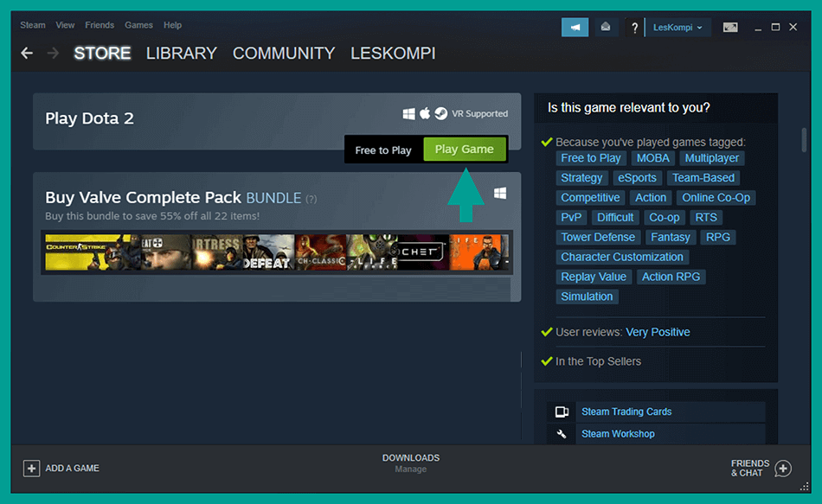The width and height of the screenshot is (822, 504).
Task: Click the bundle info question mark
Action: point(311,199)
